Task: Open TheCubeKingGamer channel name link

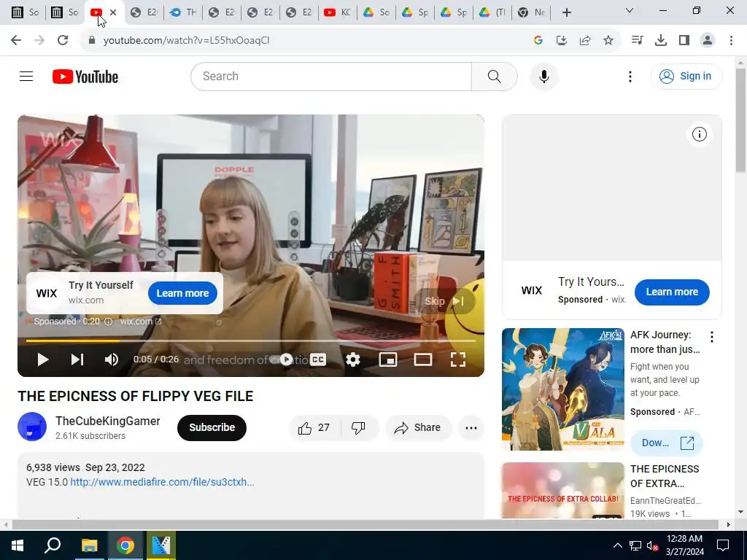Action: 108,421
